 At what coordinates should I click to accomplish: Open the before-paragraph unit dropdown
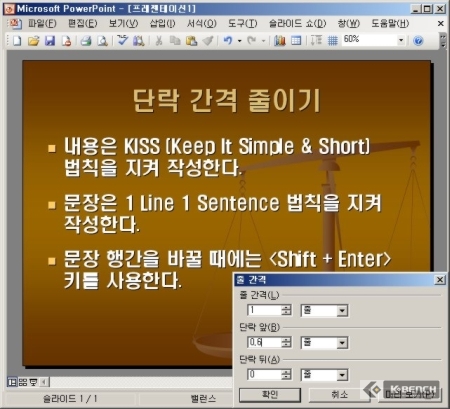(x=342, y=343)
